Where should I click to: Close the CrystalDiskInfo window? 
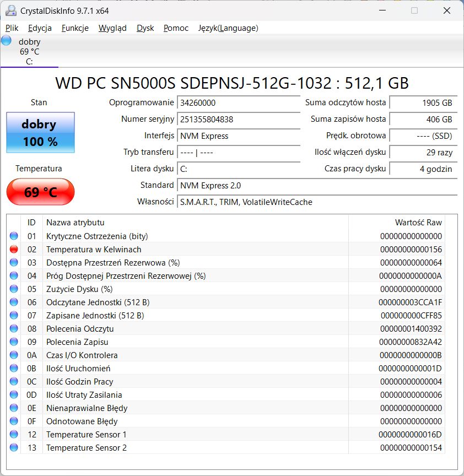[x=447, y=10]
